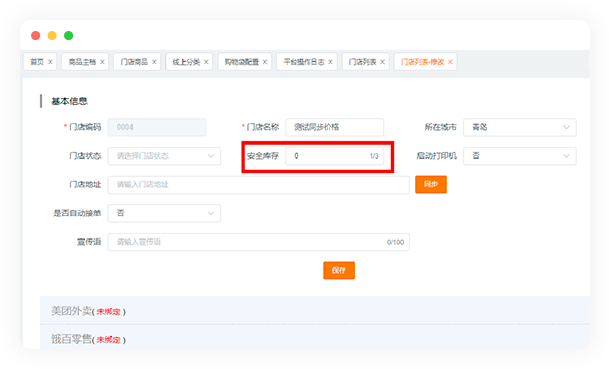
Task: Open the 启动打印机 dropdown
Action: coord(520,156)
